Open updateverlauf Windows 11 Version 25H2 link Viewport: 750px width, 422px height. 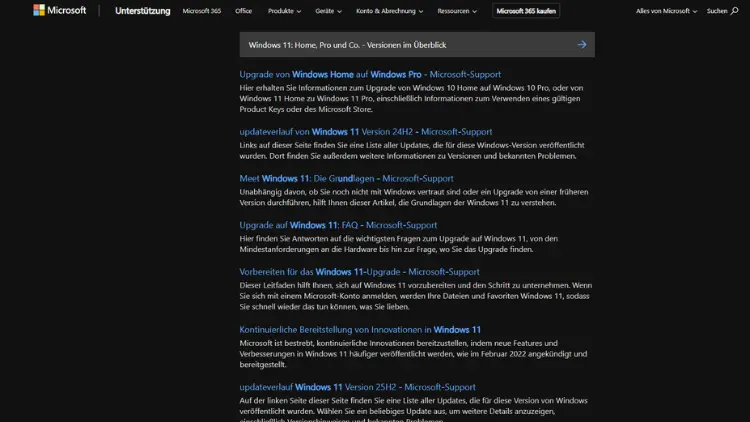coord(357,387)
